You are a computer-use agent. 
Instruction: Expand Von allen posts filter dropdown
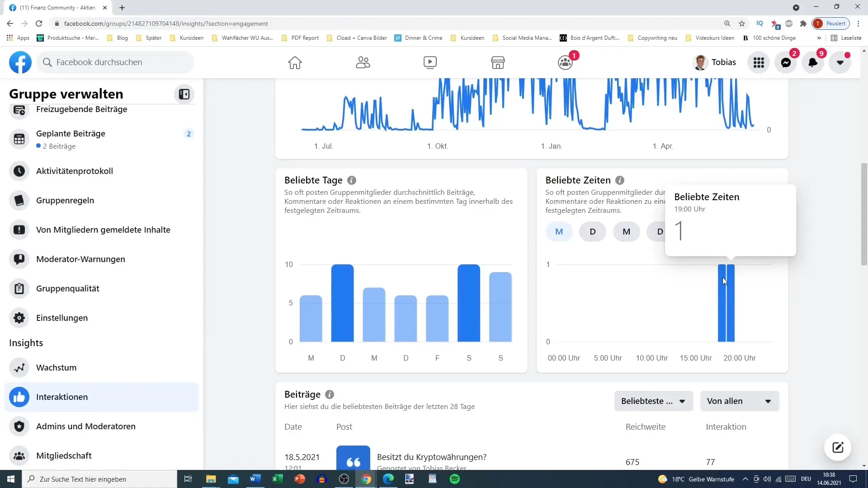(x=740, y=401)
